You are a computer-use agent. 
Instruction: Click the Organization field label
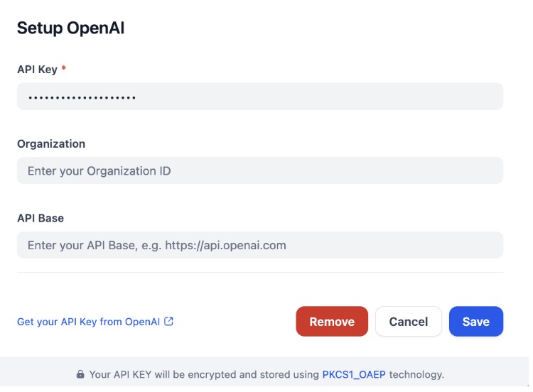click(x=51, y=143)
